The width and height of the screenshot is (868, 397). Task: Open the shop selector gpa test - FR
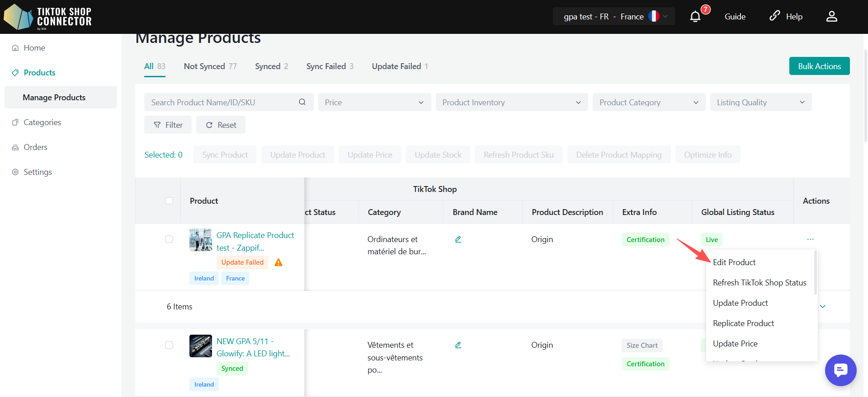point(613,16)
